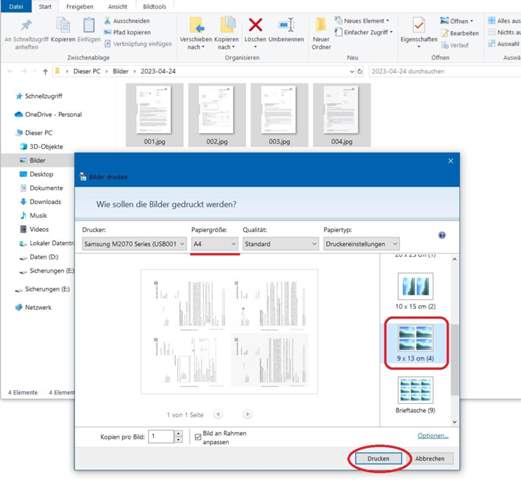Click the refresh icon beside the address bar
Image resolution: width=521 pixels, height=480 pixels.
(x=360, y=71)
